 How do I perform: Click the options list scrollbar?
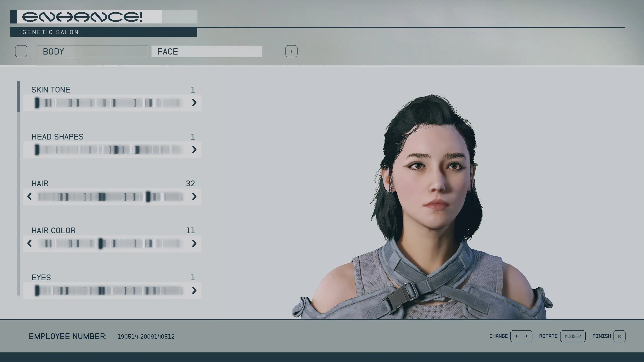tap(18, 188)
